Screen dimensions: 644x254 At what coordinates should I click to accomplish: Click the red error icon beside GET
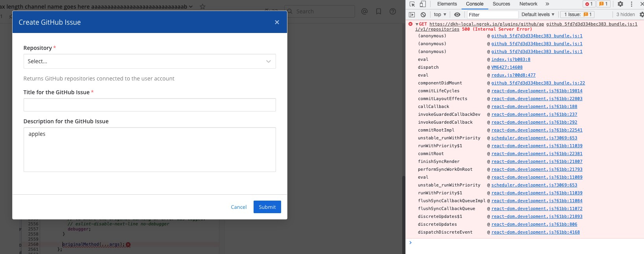click(410, 24)
